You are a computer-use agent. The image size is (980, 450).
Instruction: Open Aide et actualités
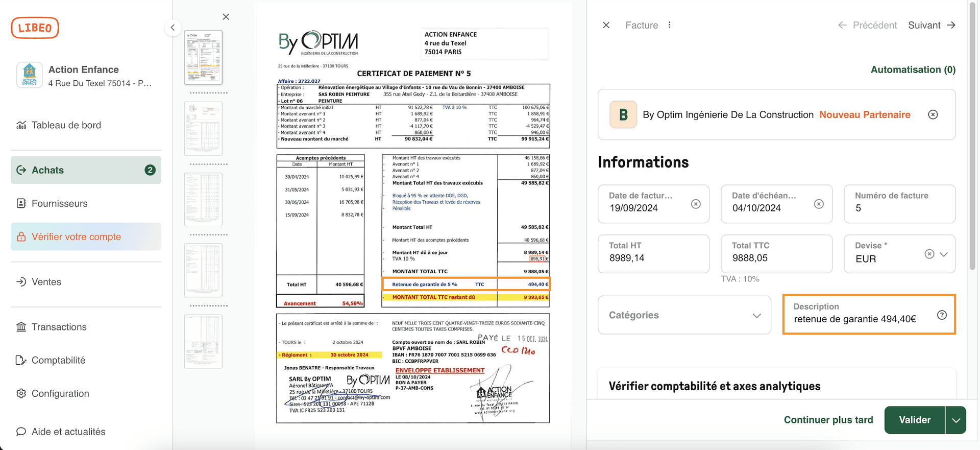tap(68, 432)
